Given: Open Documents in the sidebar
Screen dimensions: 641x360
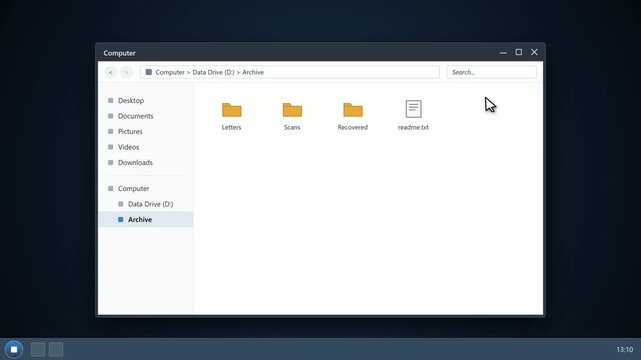Looking at the screenshot, I should point(146,116).
